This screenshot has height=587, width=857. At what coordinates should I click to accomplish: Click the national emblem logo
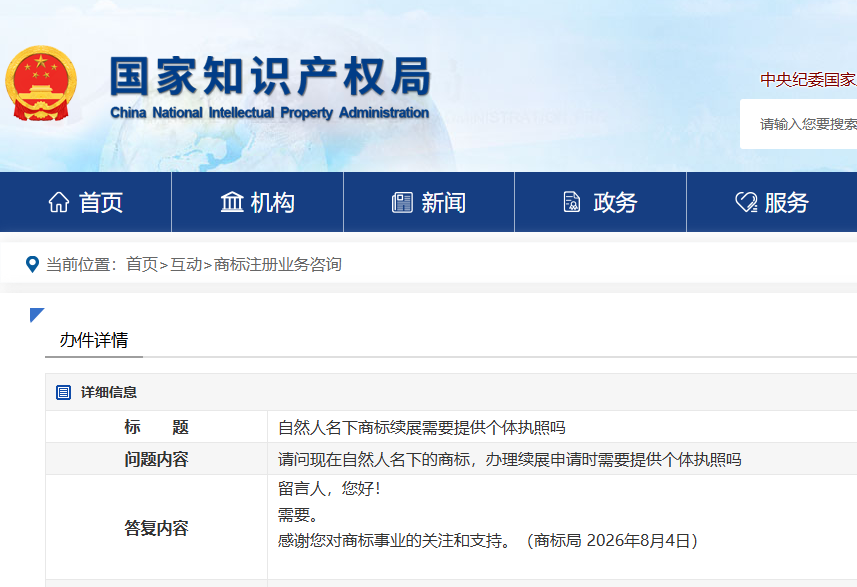(41, 83)
